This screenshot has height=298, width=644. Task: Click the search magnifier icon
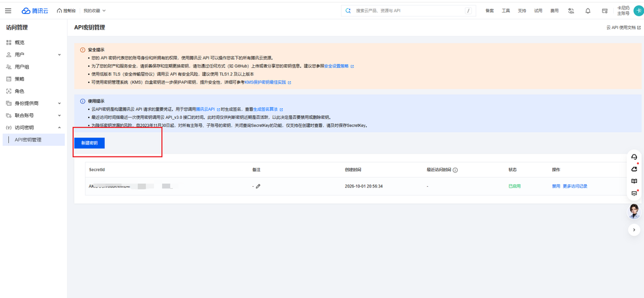(348, 11)
